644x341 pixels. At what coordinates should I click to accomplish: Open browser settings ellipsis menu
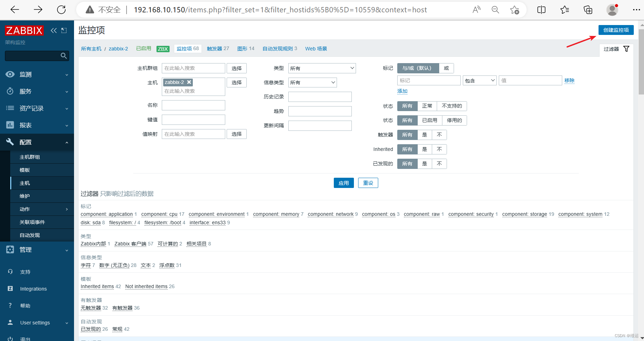(636, 10)
